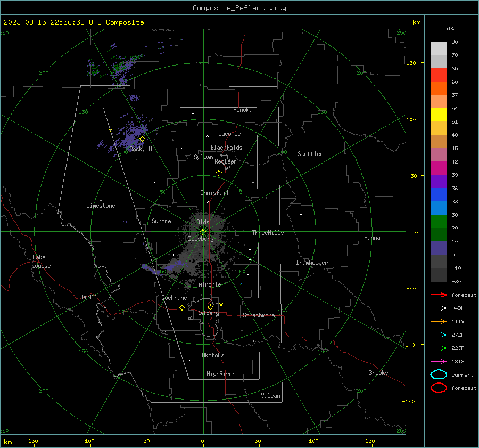Click the yellow diamond marker near RockyMH
479x448 pixels.
click(x=142, y=139)
